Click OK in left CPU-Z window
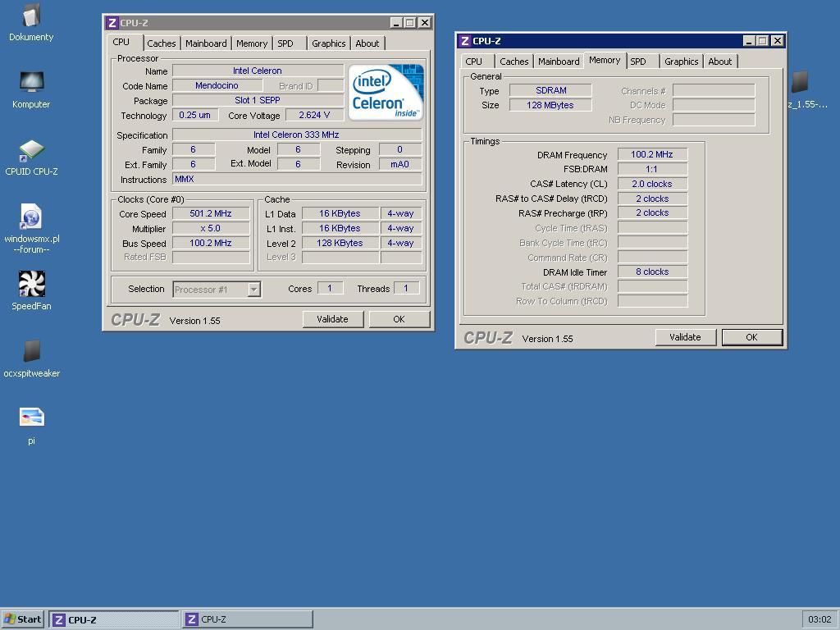The height and width of the screenshot is (630, 840). click(x=399, y=319)
